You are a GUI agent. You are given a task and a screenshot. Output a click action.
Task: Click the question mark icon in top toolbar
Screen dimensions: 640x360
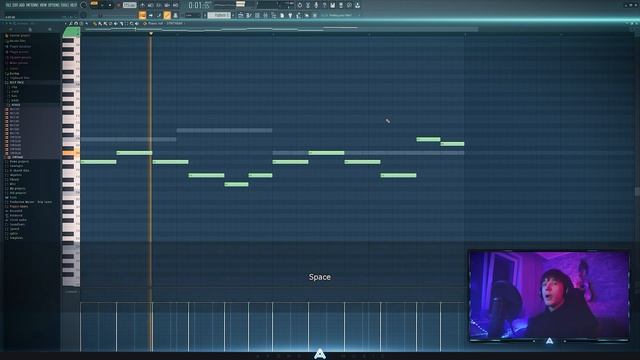pos(324,5)
